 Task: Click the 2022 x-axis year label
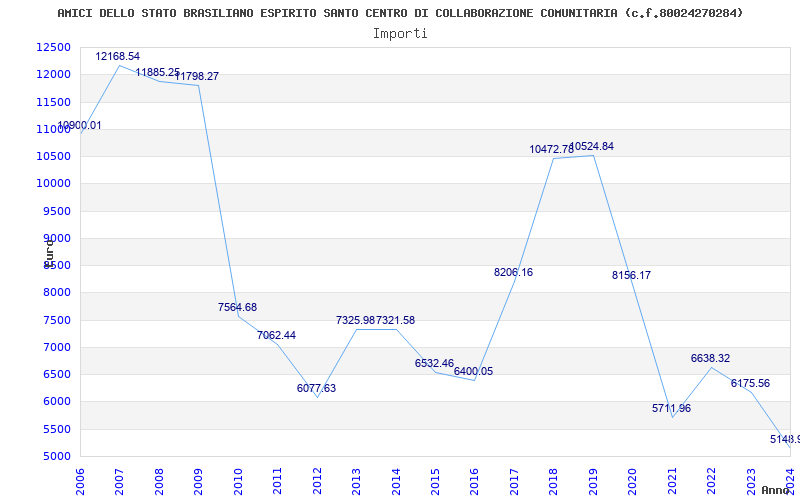(711, 482)
